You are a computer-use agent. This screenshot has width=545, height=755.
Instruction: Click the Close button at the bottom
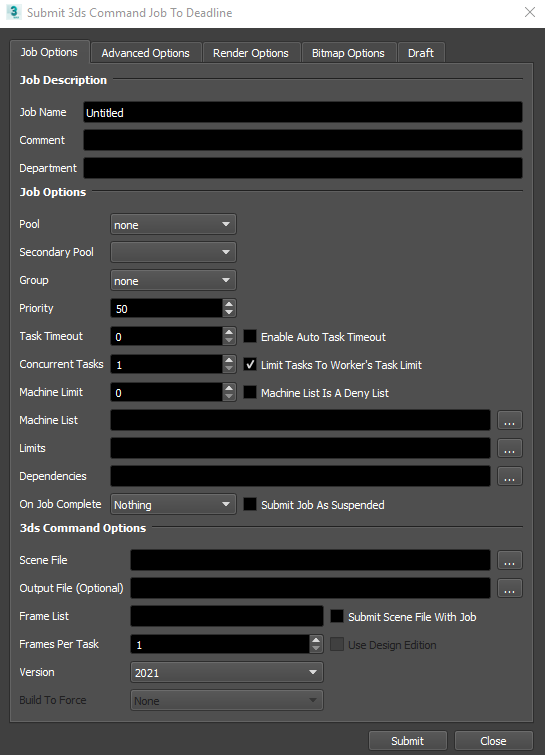click(493, 741)
